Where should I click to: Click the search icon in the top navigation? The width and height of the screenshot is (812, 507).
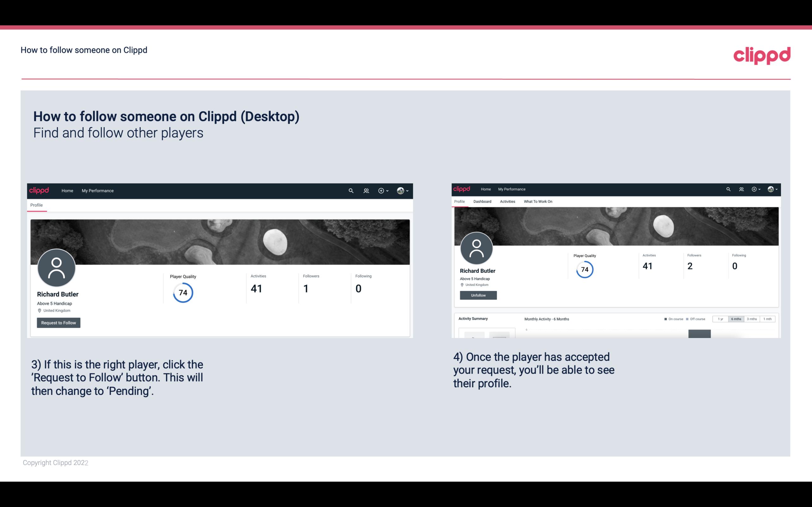[x=351, y=191]
